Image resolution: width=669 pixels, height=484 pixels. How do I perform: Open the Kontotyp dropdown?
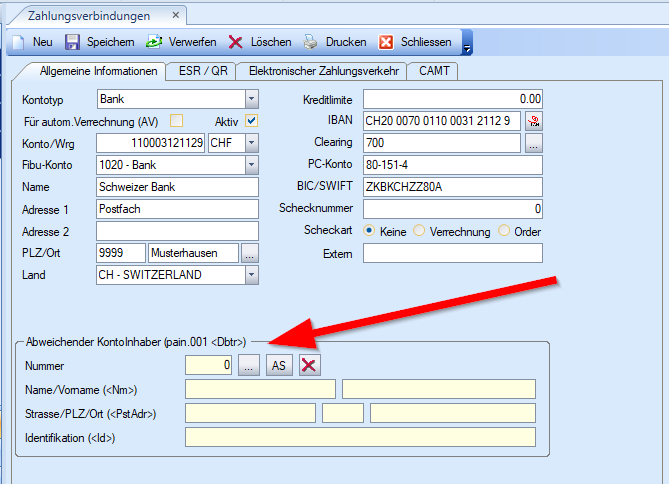point(252,99)
